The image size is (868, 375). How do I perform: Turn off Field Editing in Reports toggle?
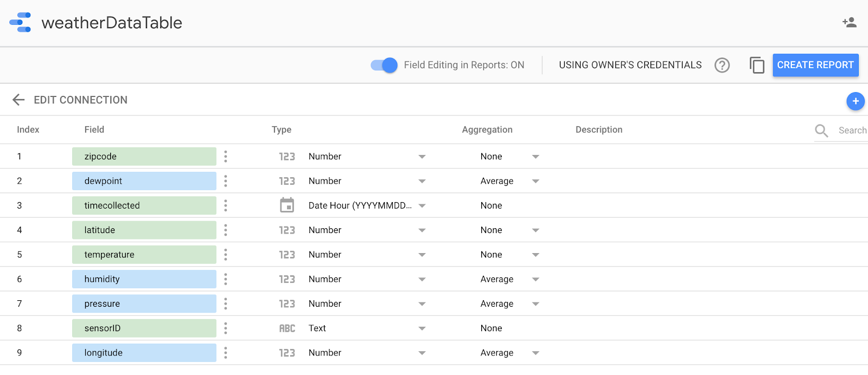coord(384,65)
